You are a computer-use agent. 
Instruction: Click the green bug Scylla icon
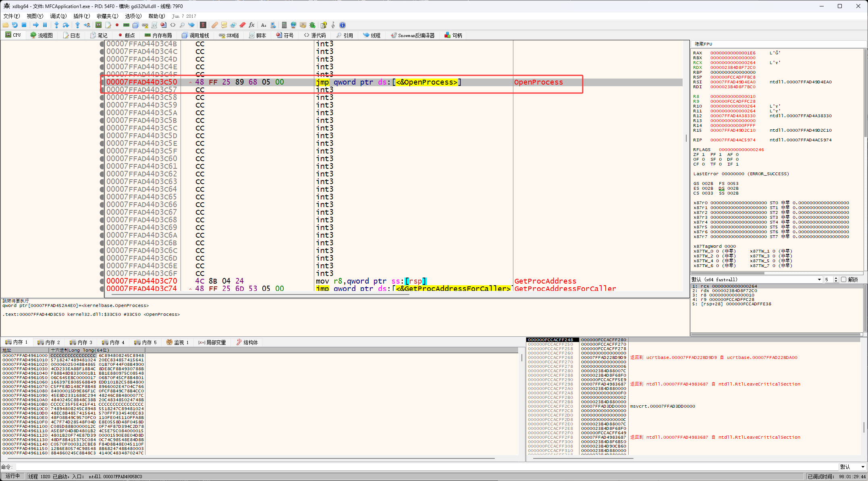[x=312, y=25]
